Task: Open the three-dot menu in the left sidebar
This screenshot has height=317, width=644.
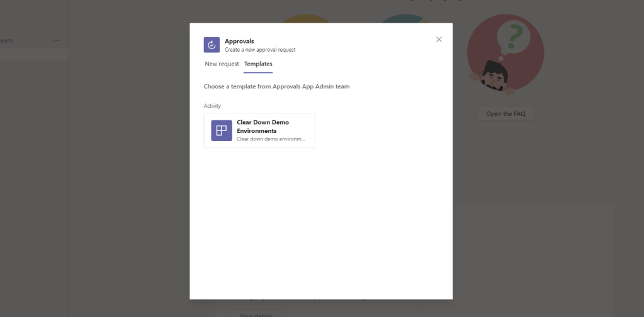Action: click(57, 41)
